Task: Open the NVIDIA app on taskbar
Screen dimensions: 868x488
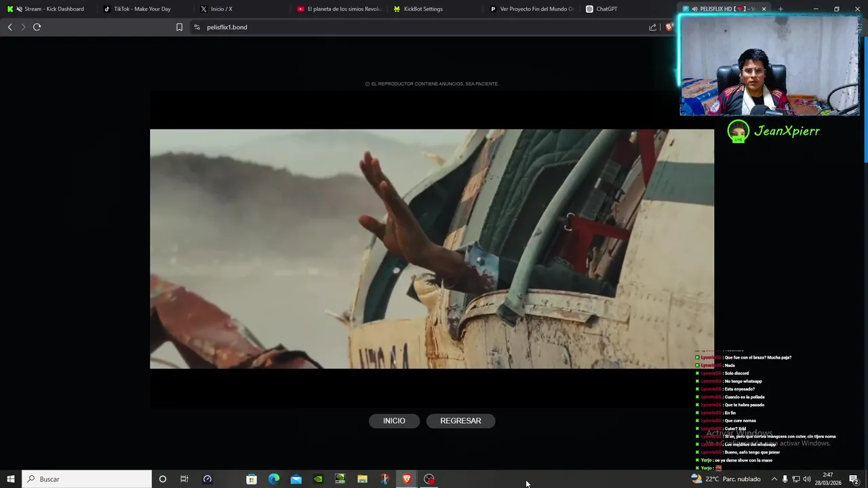Action: click(318, 479)
